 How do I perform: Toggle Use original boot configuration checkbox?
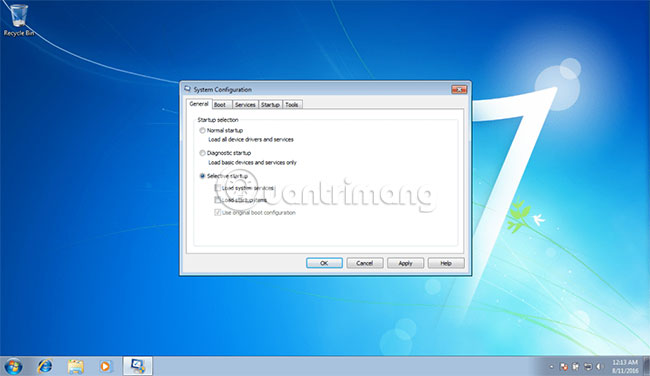[217, 213]
